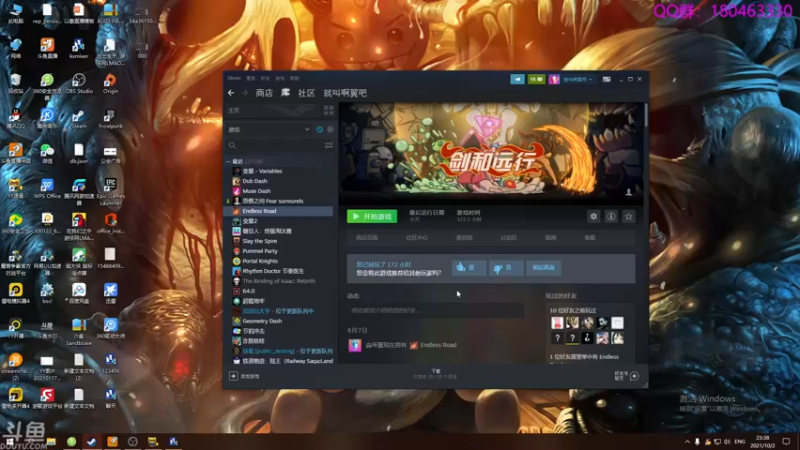Image resolution: width=800 pixels, height=450 pixels.
Task: Open library advanced filter sliders icon
Action: tap(329, 145)
